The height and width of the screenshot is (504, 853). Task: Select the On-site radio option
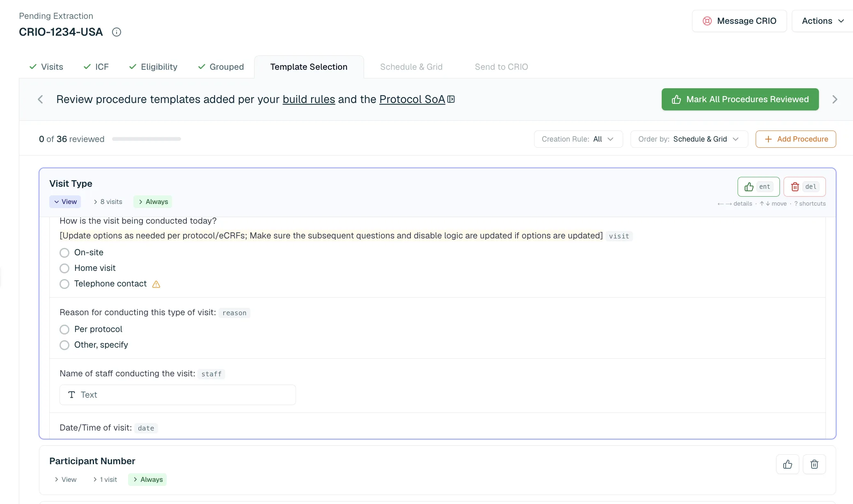click(64, 252)
